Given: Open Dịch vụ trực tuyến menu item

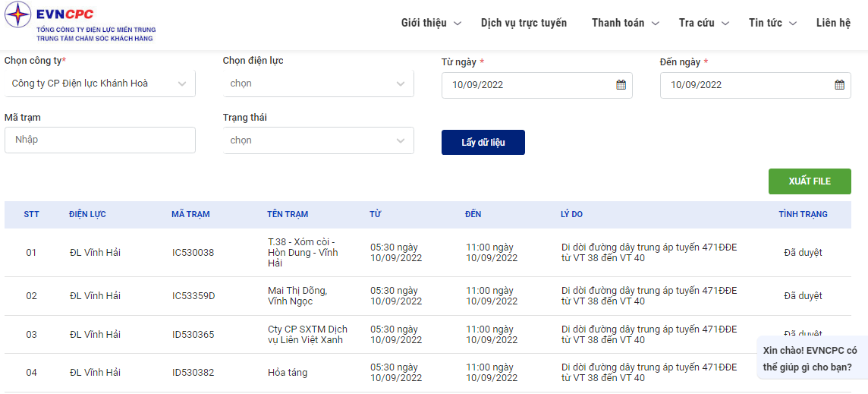Looking at the screenshot, I should [524, 24].
